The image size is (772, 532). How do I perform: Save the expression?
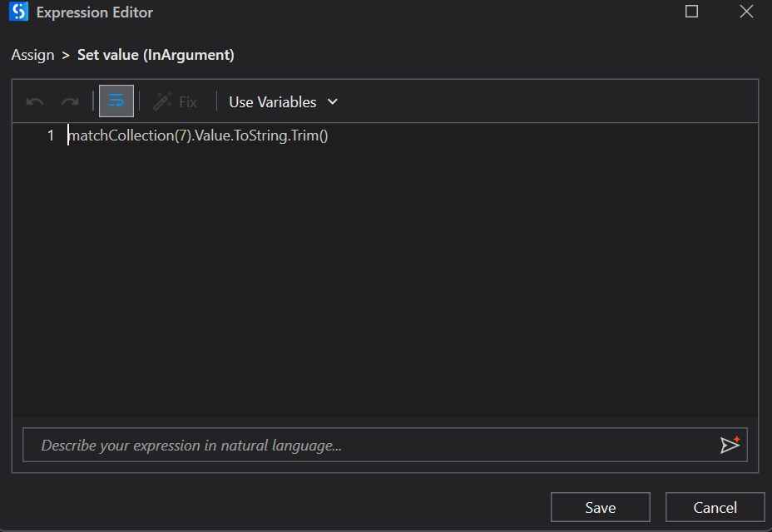tap(600, 507)
